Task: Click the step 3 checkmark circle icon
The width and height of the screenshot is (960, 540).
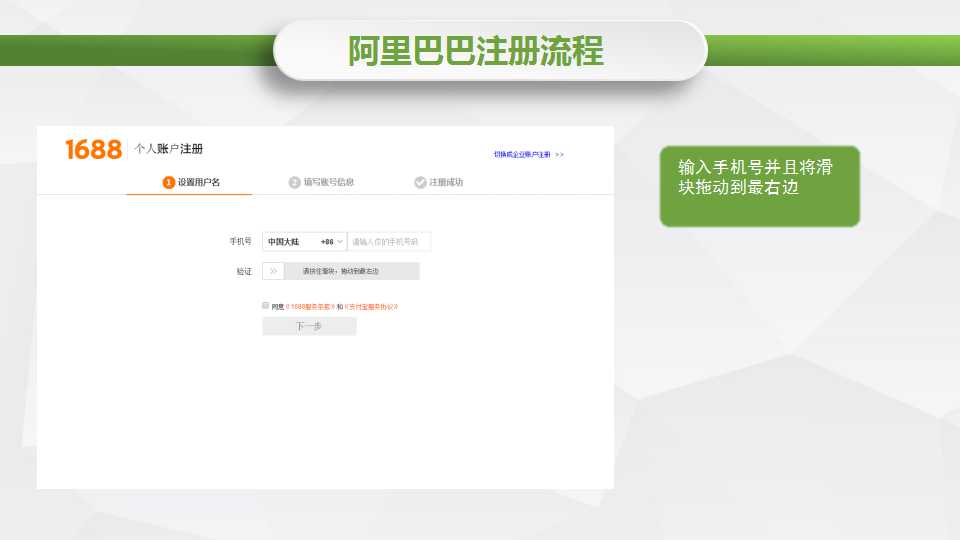Action: tap(420, 182)
